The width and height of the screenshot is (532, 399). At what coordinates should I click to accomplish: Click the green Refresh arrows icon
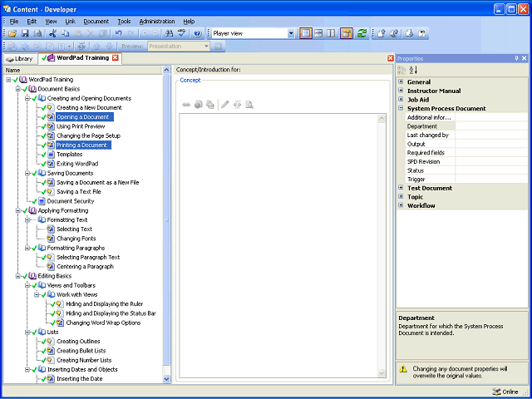(x=362, y=33)
